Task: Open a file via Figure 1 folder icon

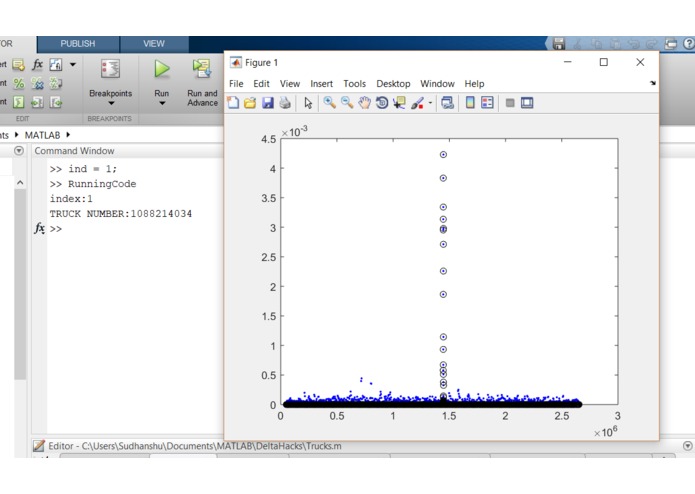Action: [250, 103]
